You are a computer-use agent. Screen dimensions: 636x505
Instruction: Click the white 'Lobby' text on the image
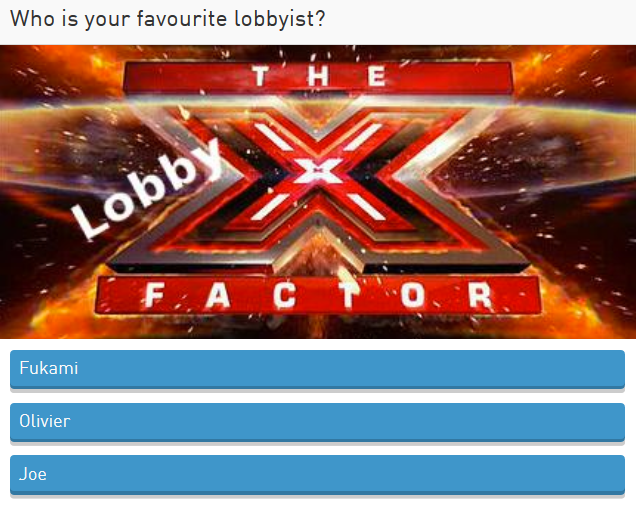(x=148, y=188)
